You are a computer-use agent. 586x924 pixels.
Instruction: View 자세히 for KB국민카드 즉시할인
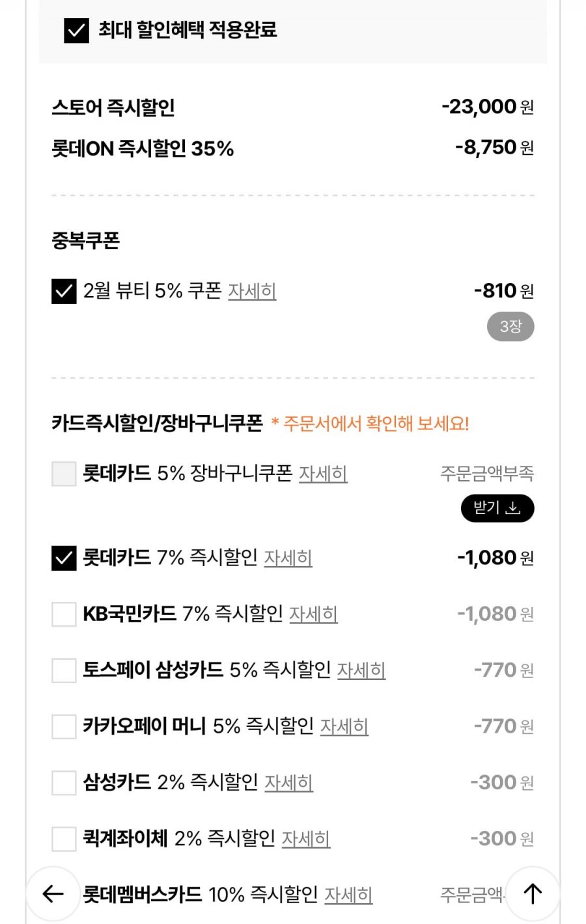click(x=313, y=614)
